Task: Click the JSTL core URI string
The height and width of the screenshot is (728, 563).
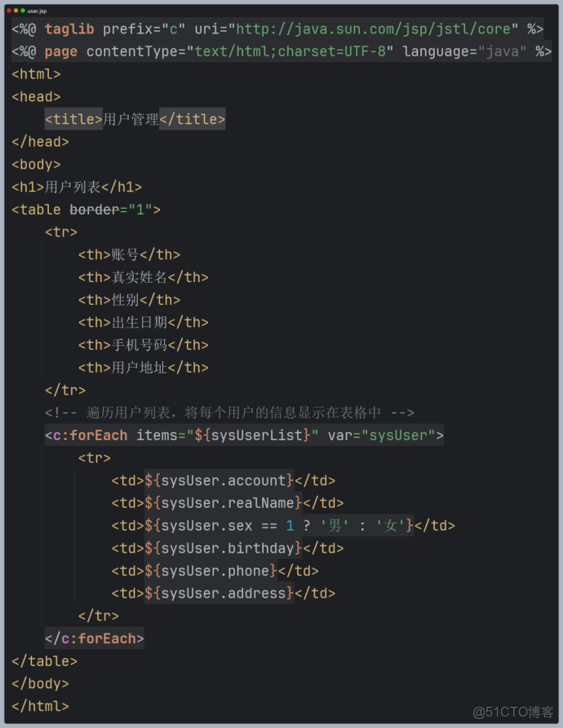Action: point(374,29)
